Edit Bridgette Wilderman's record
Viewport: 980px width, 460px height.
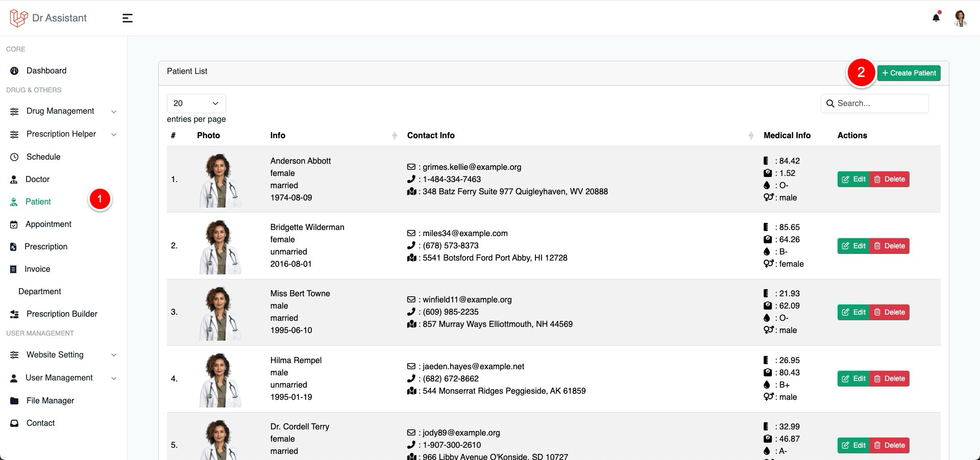[853, 246]
